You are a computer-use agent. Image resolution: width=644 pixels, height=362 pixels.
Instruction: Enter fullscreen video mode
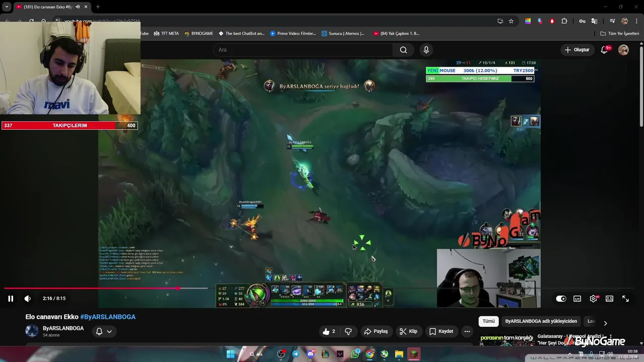pos(625,299)
